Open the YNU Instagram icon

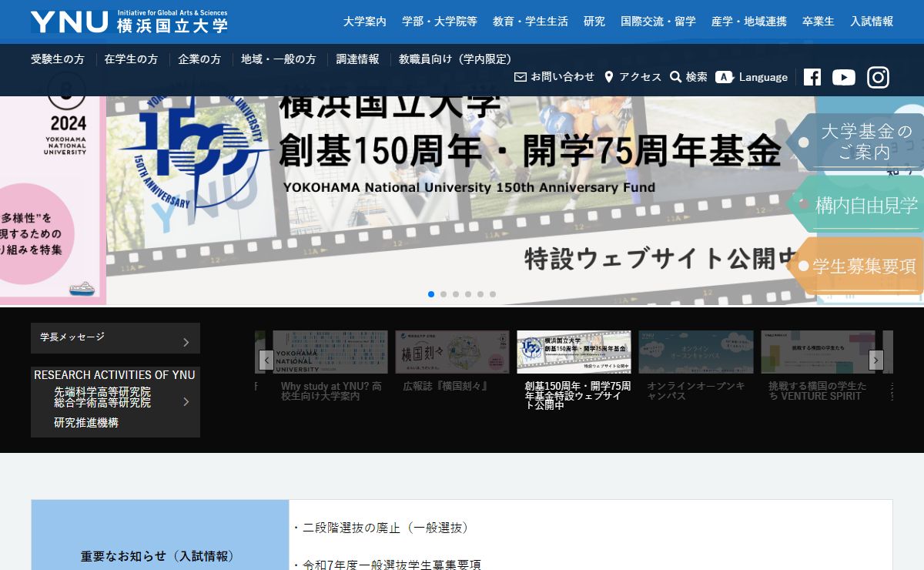pos(879,77)
